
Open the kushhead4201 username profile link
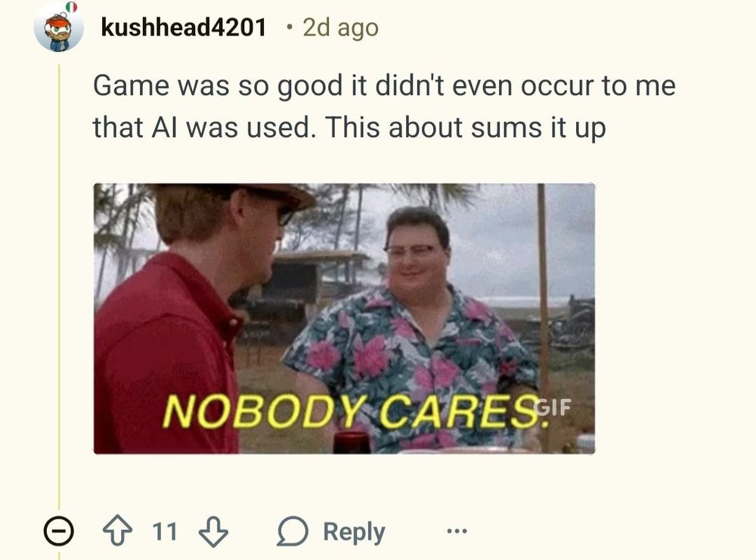click(x=183, y=27)
